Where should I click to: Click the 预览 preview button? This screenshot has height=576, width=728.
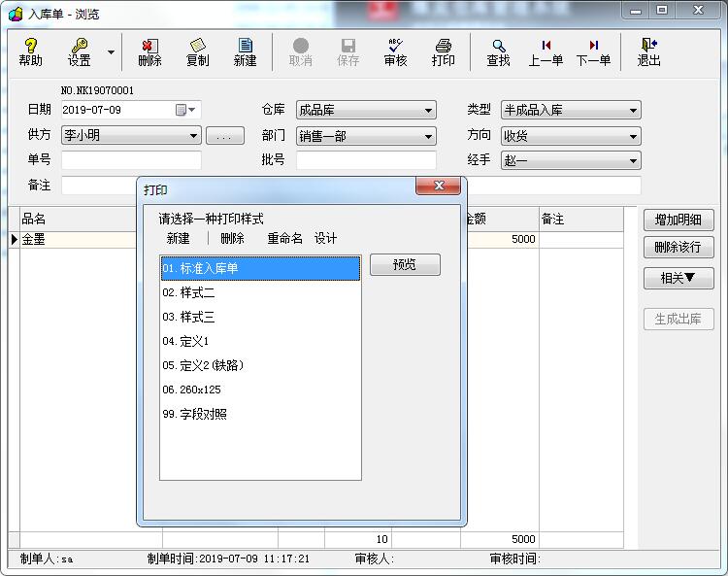point(405,265)
